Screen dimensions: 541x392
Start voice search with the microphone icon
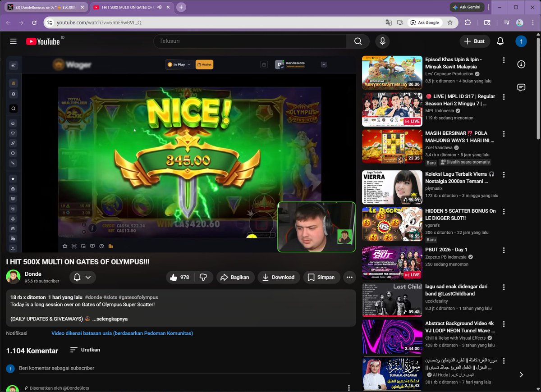(382, 41)
